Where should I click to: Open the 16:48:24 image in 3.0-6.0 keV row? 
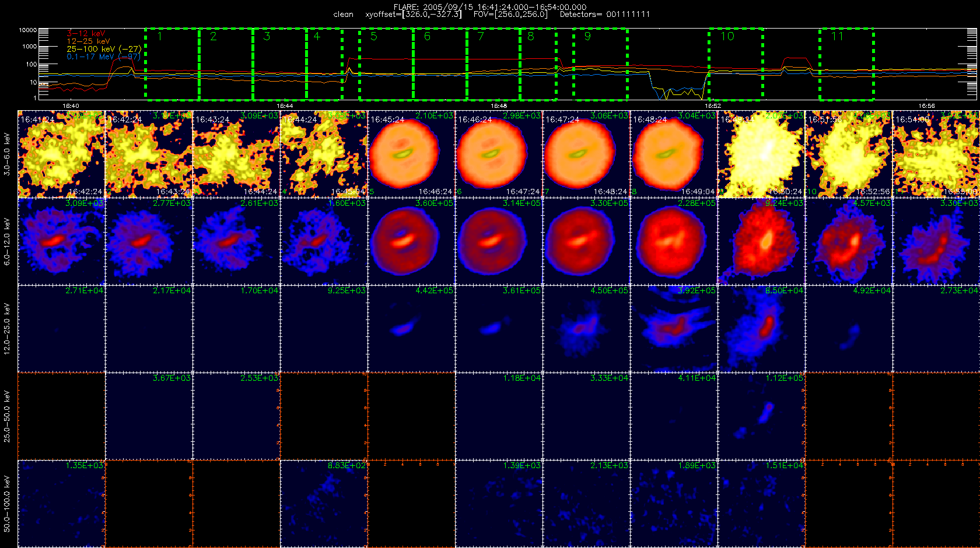(674, 154)
